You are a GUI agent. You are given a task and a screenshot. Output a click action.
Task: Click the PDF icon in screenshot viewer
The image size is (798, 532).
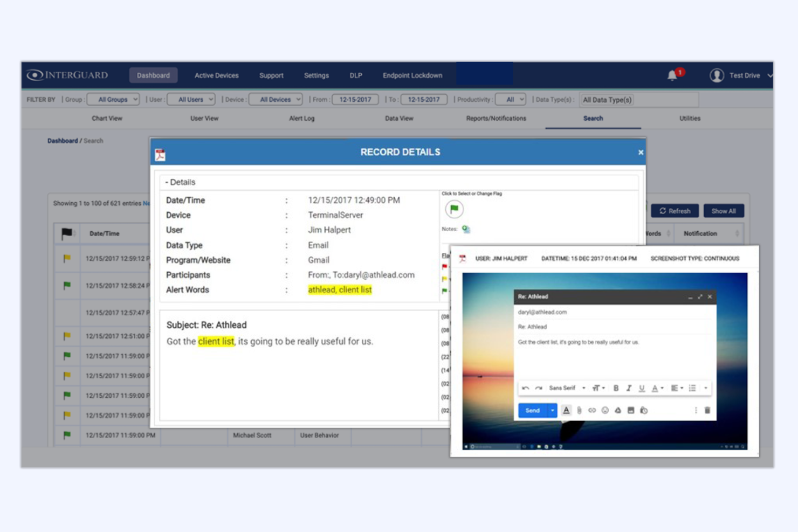[x=463, y=259]
